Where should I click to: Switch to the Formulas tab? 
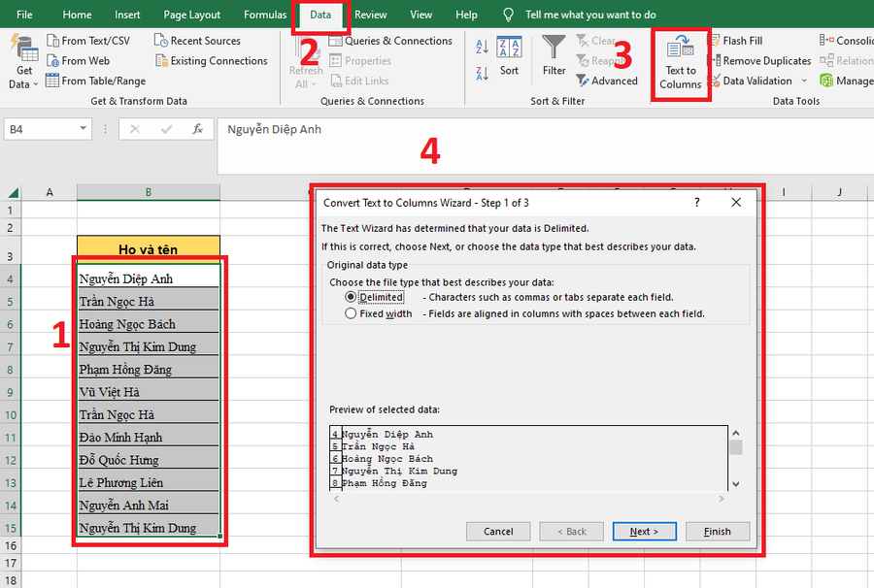[x=265, y=15]
